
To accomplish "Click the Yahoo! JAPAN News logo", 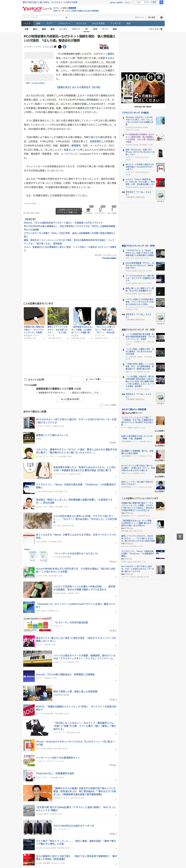I will (x=37, y=9).
